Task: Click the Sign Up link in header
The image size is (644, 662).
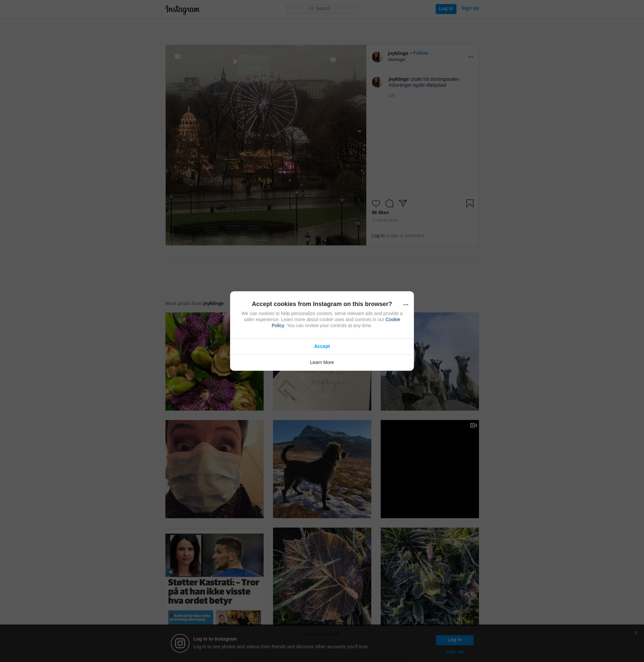Action: tap(470, 8)
